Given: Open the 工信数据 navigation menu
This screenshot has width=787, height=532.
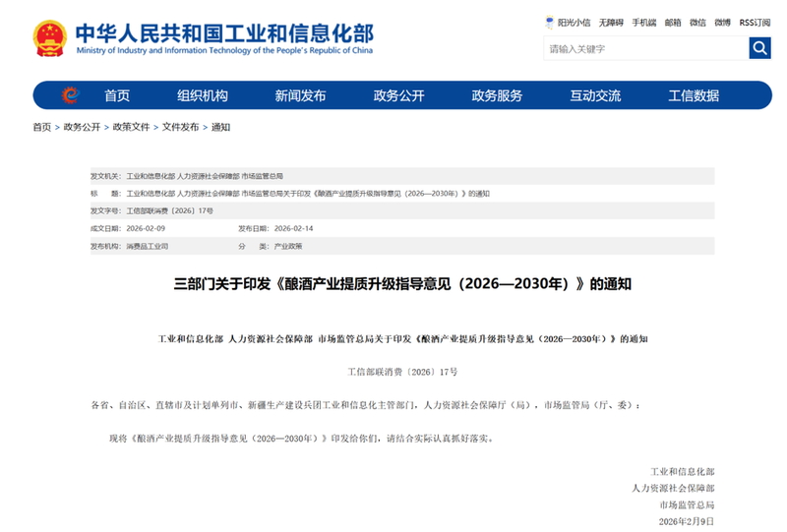Looking at the screenshot, I should tap(694, 95).
